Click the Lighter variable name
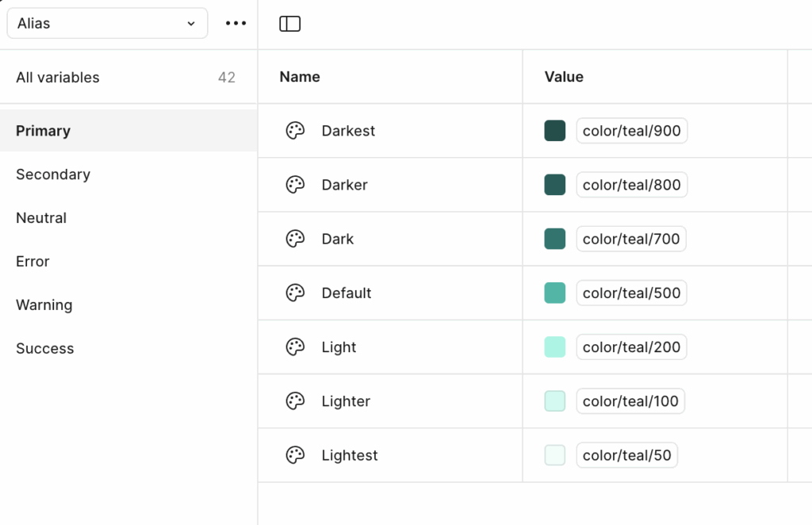This screenshot has width=812, height=525. [346, 401]
